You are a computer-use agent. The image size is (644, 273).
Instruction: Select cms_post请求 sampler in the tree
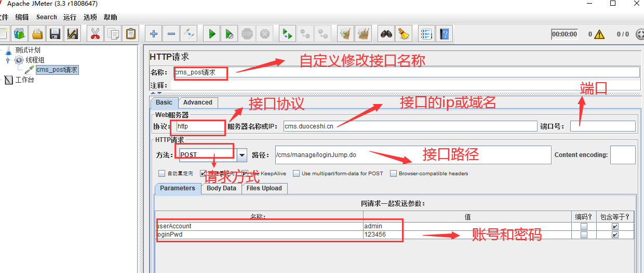(x=57, y=70)
